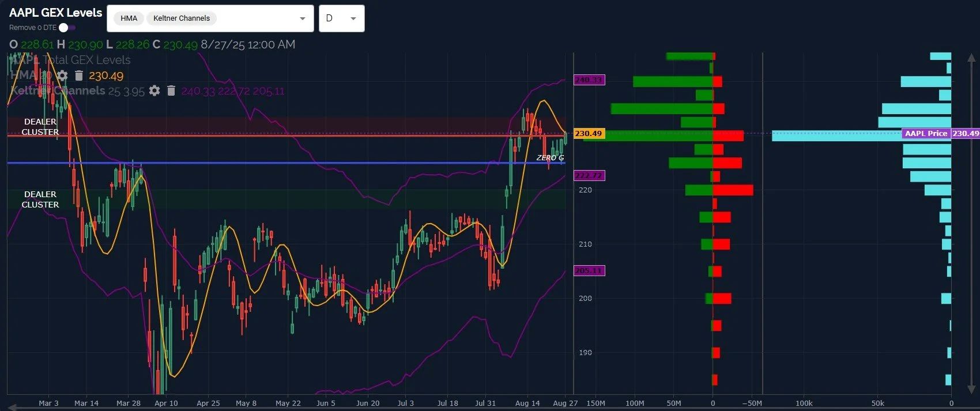
Task: Delete Keltner Channels with trash icon
Action: (171, 91)
